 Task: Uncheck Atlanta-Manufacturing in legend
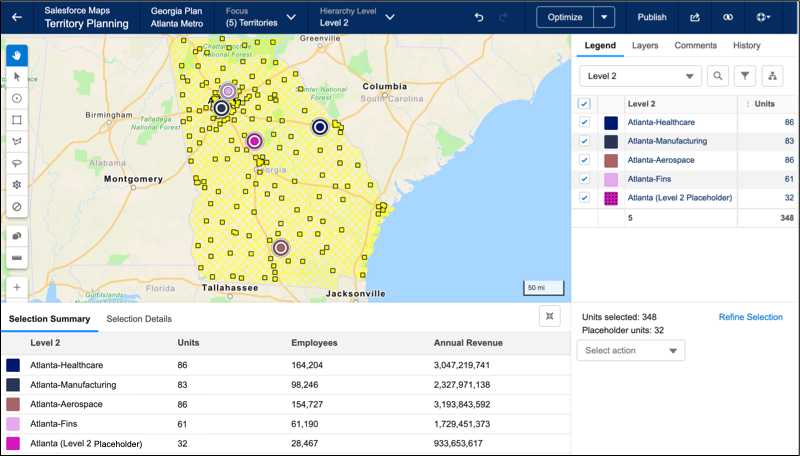point(584,141)
